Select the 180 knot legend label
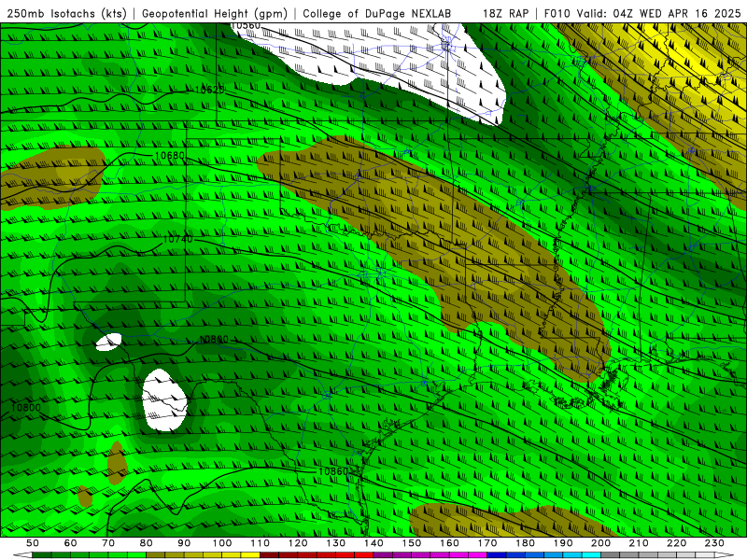Image resolution: width=747 pixels, height=560 pixels. (525, 543)
